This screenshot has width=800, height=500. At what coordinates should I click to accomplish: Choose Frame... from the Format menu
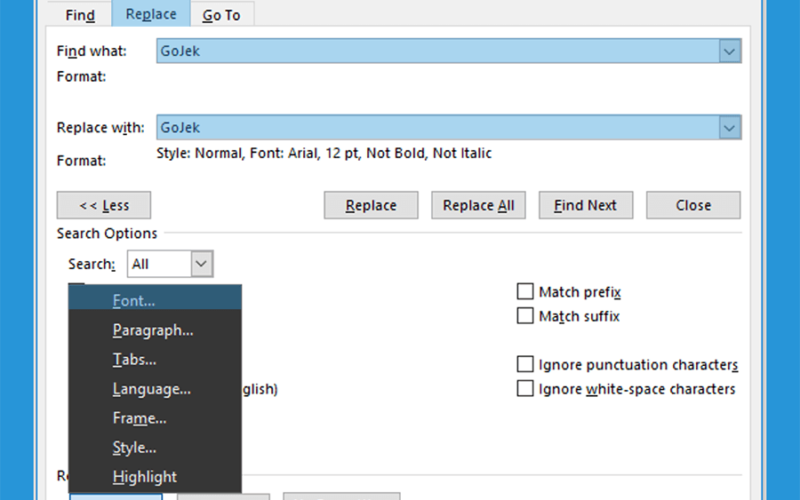click(x=155, y=418)
